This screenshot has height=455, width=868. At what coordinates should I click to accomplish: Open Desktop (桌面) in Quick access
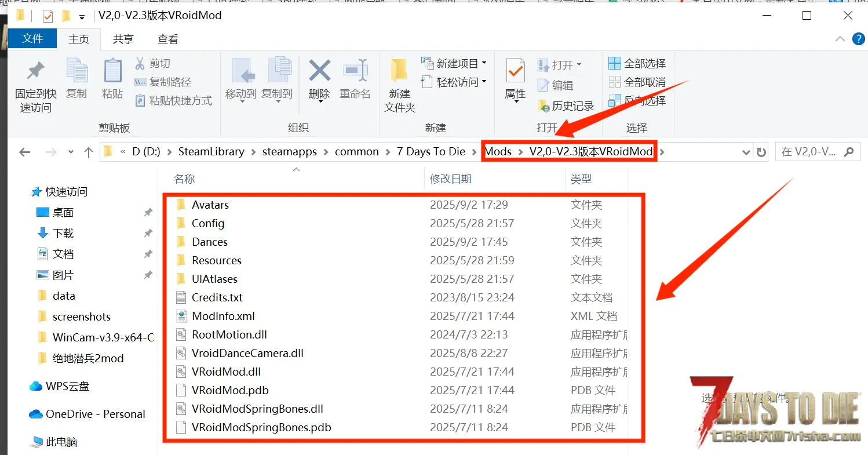pos(63,213)
